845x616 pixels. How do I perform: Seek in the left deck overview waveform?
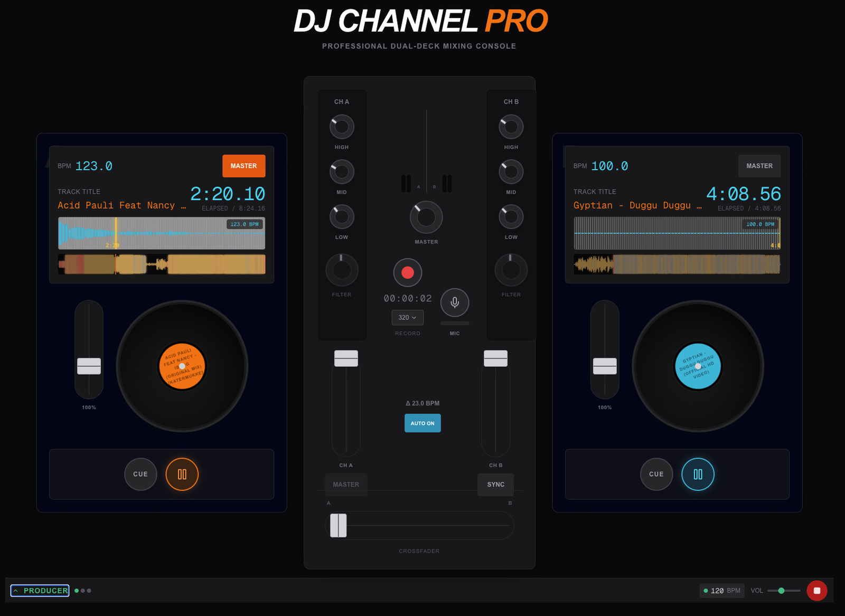pos(162,264)
